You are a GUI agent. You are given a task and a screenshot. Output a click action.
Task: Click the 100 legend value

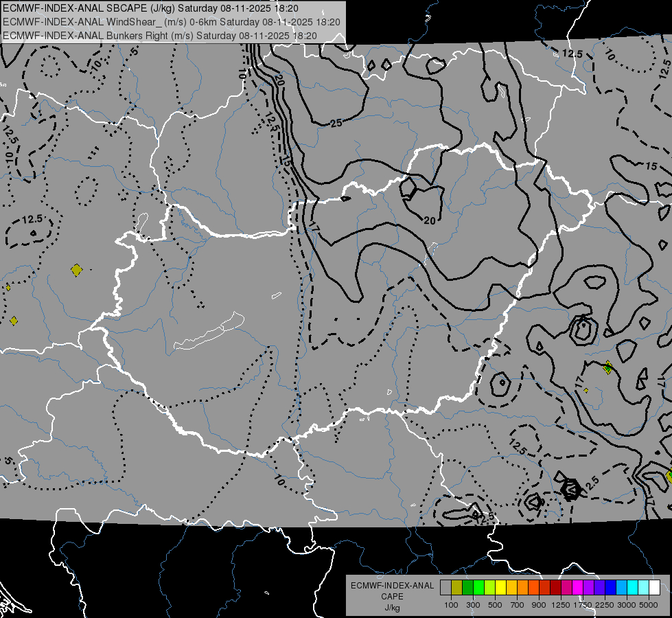point(451,605)
